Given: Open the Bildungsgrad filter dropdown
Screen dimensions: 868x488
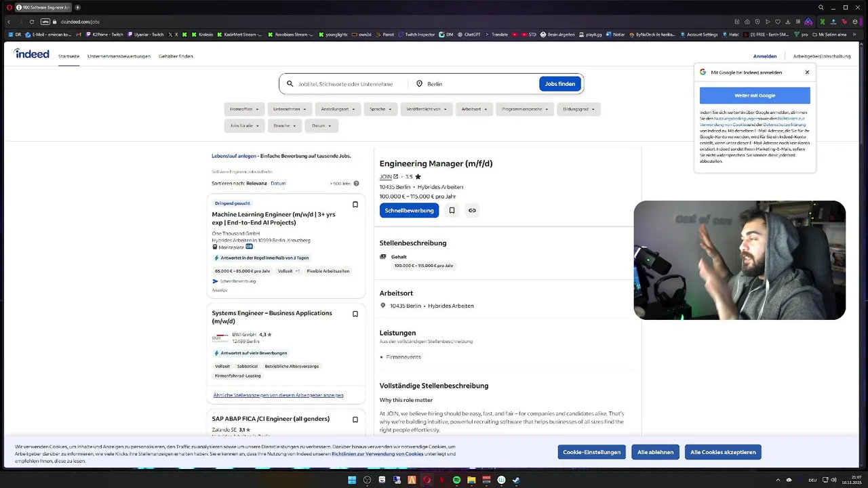Looking at the screenshot, I should (x=578, y=109).
